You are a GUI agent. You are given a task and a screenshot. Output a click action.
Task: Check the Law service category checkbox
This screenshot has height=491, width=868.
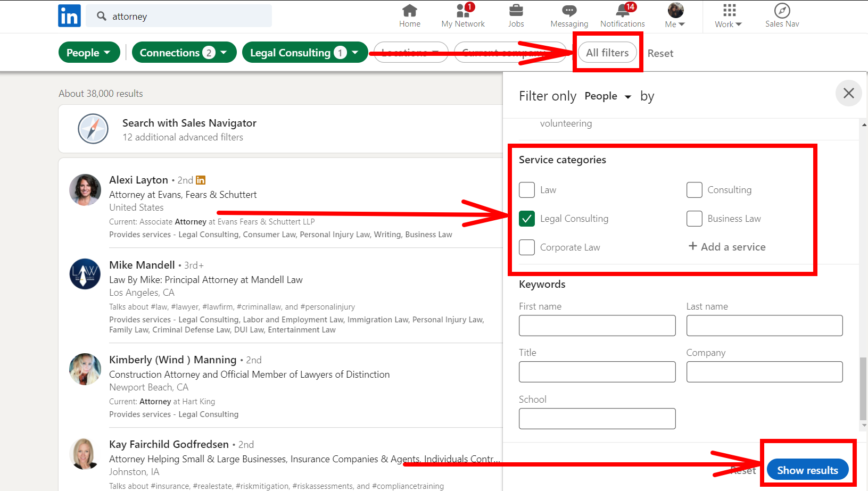[x=527, y=190]
